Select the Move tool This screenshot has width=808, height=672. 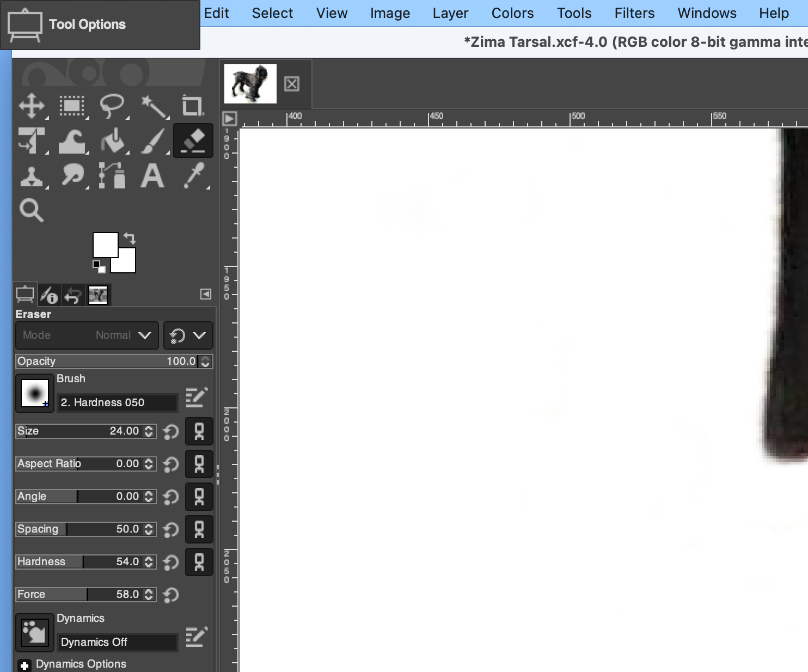point(32,106)
